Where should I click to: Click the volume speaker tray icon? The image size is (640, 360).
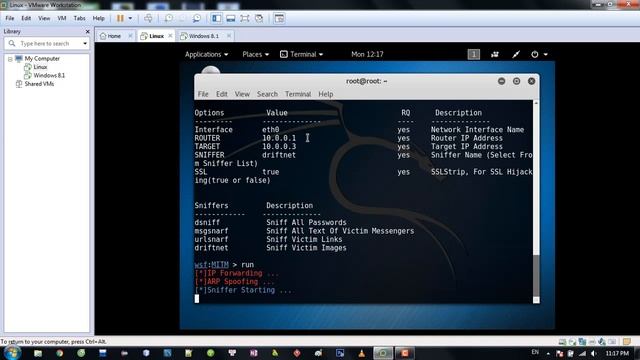(594, 353)
